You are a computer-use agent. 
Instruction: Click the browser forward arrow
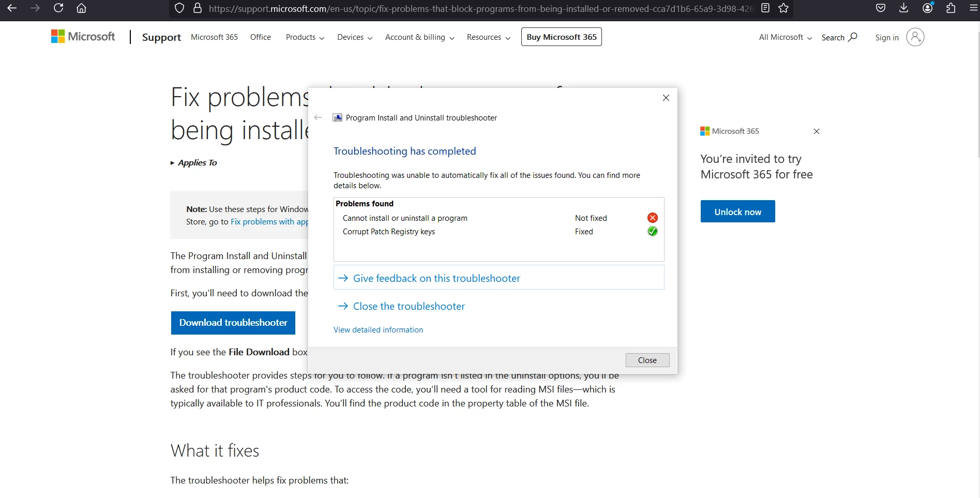click(35, 8)
